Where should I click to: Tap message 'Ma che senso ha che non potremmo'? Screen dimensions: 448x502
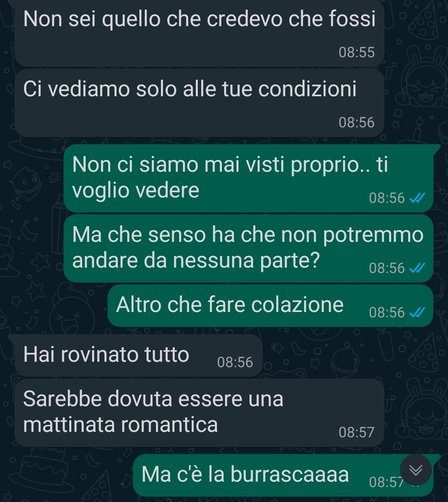click(x=249, y=248)
